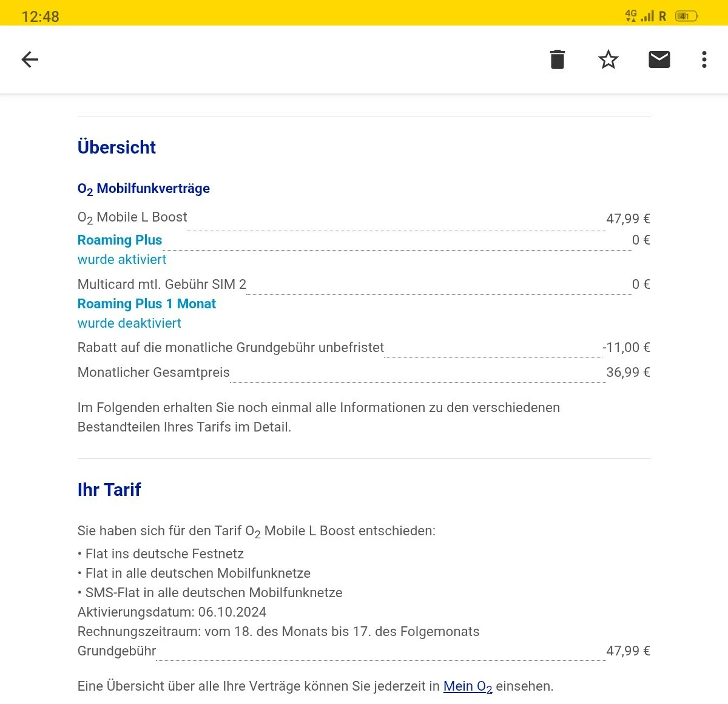This screenshot has width=728, height=704.
Task: Select the Ihr Tarif heading
Action: point(109,489)
